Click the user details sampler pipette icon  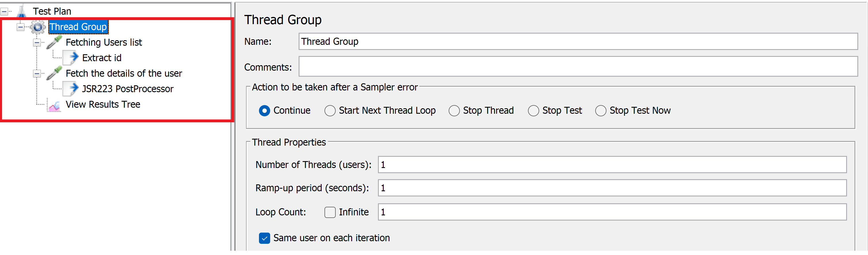click(x=54, y=74)
